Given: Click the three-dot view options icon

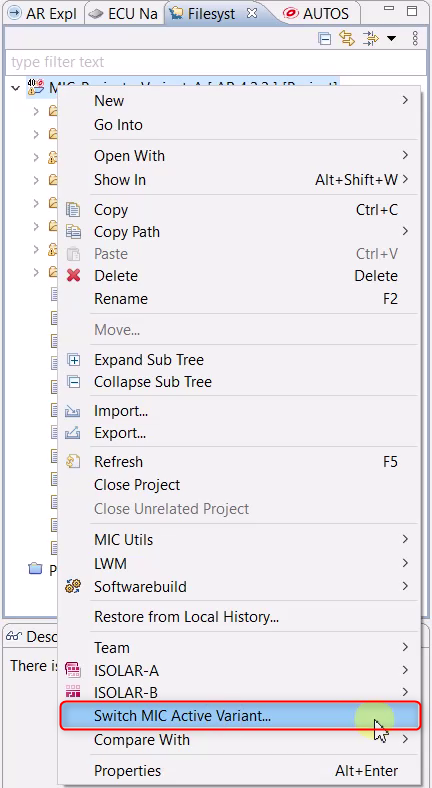Looking at the screenshot, I should pos(415,39).
